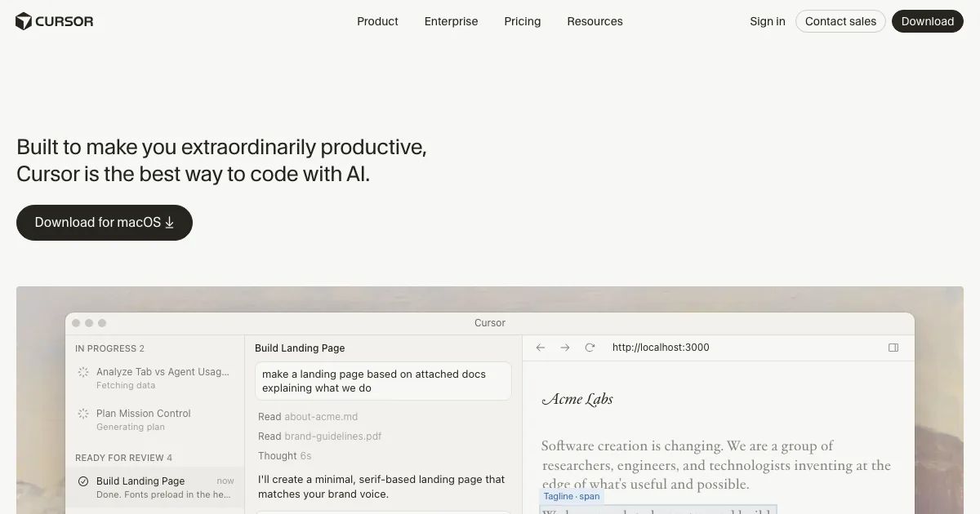Click Download for macOS button

click(x=105, y=223)
